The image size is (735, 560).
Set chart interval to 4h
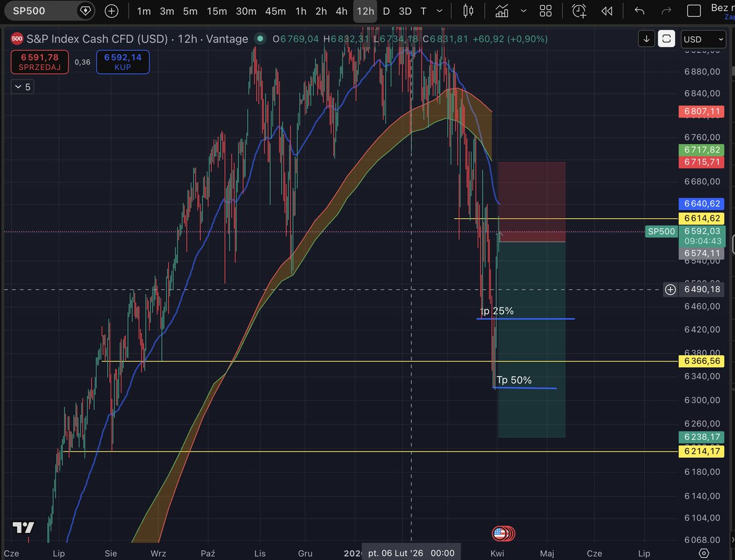(342, 11)
